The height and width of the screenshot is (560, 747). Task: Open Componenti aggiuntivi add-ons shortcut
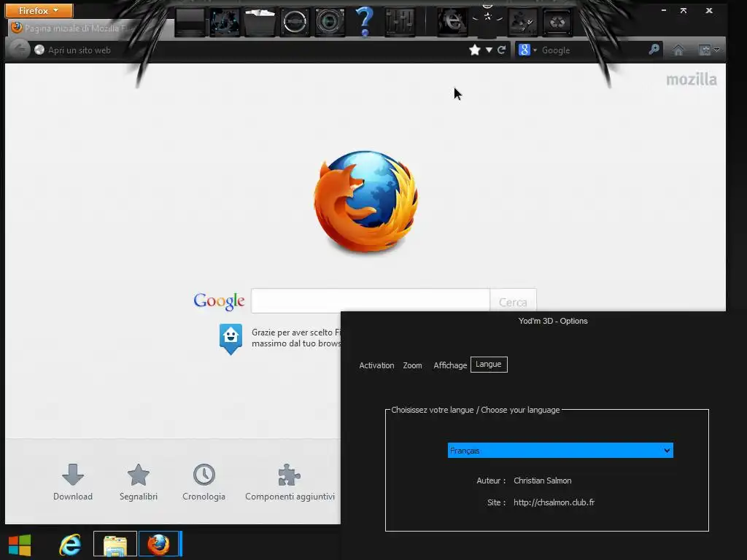pyautogui.click(x=290, y=482)
